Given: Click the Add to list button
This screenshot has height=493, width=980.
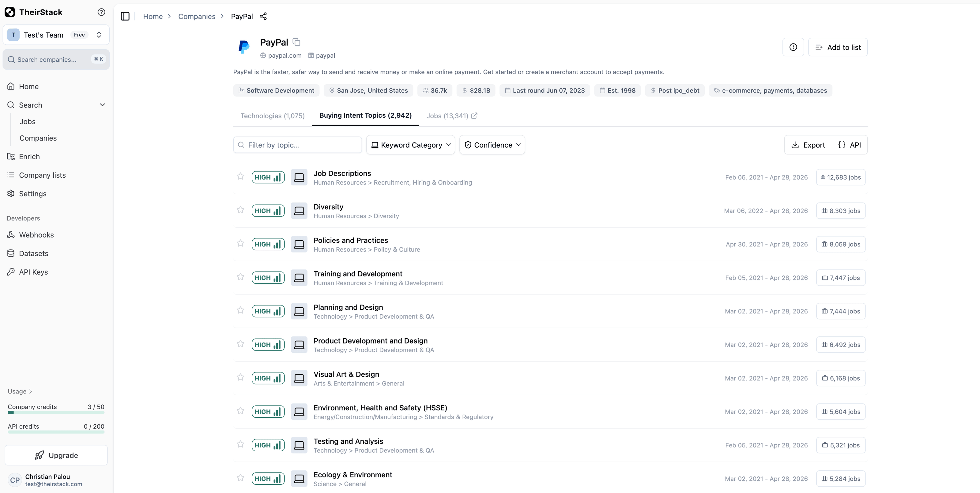Looking at the screenshot, I should pos(838,47).
